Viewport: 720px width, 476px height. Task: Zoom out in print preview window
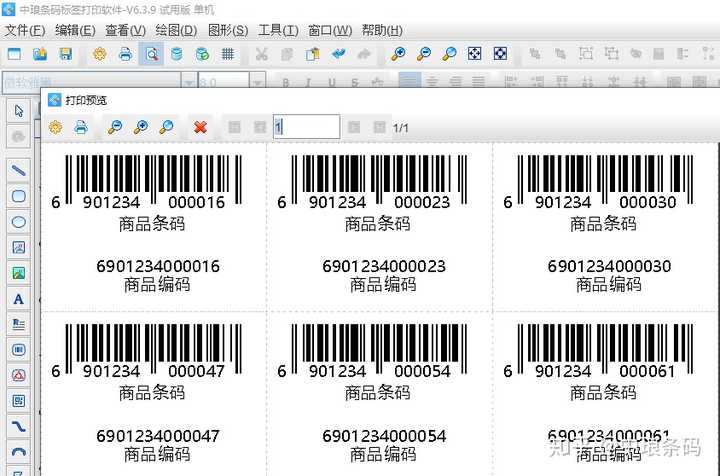pos(115,127)
